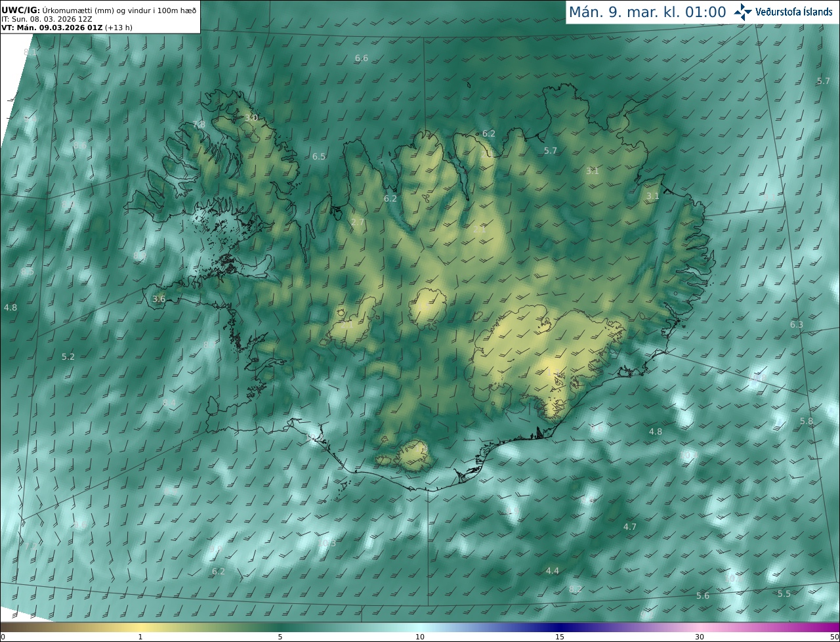Click the 5.2 value west of Iceland

coord(68,356)
